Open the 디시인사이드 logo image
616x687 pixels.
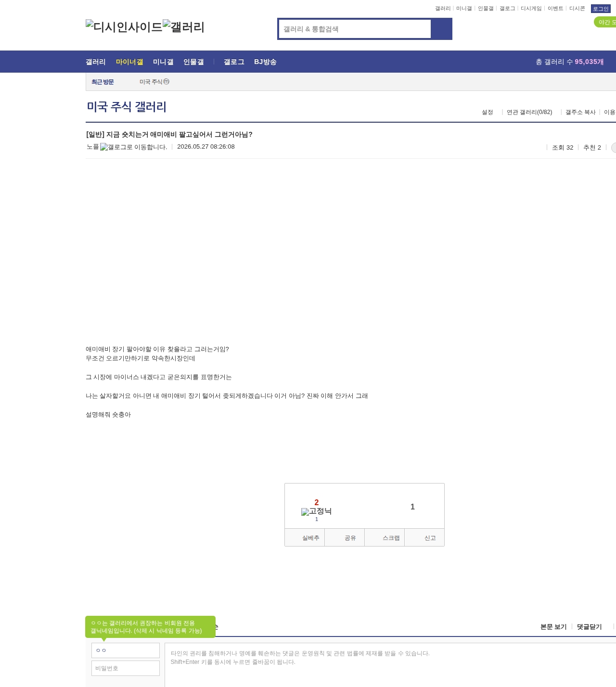[x=124, y=27]
